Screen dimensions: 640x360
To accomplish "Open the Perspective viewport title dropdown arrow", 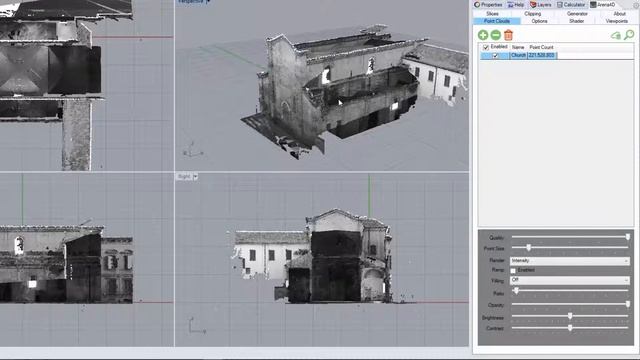I will point(208,2).
